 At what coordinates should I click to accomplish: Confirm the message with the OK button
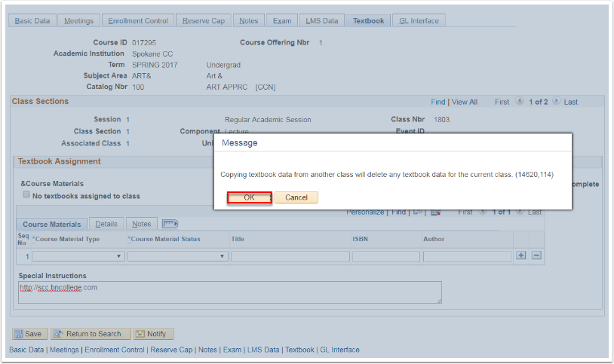[x=250, y=197]
